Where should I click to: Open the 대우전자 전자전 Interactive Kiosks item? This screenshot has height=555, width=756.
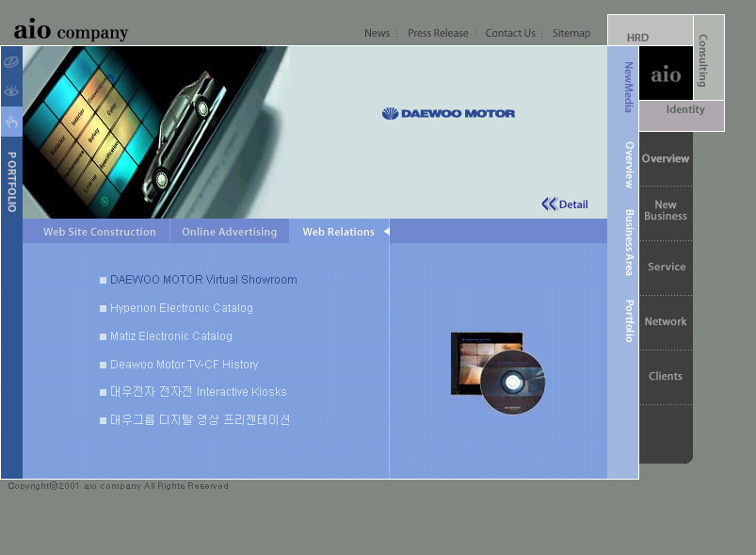(198, 391)
